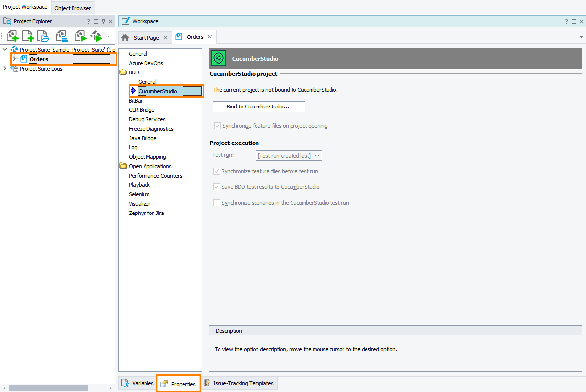586x392 pixels.
Task: Toggle Synchronize feature files on project opening
Action: [218, 126]
